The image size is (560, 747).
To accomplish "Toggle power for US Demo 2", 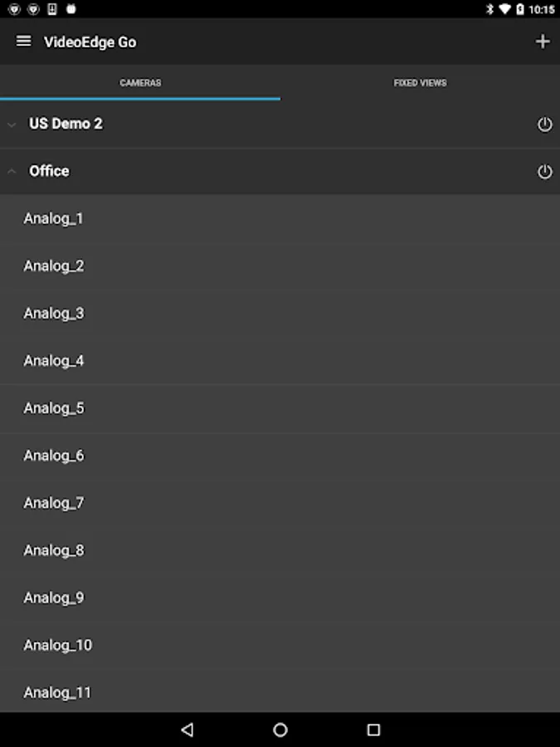I will 544,124.
